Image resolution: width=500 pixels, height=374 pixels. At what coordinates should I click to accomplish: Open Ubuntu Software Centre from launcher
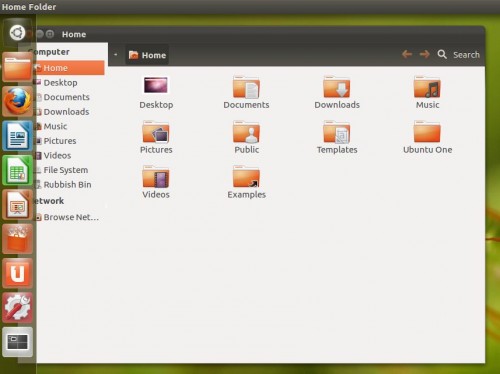pyautogui.click(x=17, y=239)
